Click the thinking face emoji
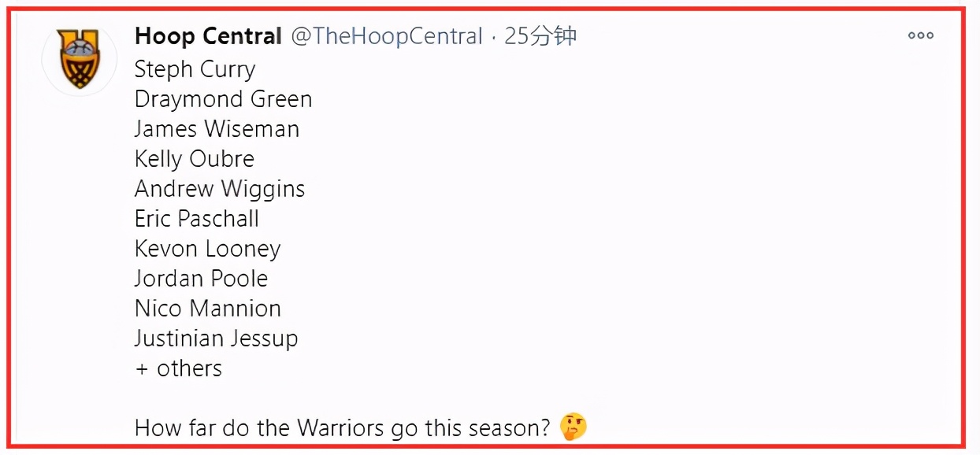Viewport: 980px width, 455px height. [x=574, y=427]
